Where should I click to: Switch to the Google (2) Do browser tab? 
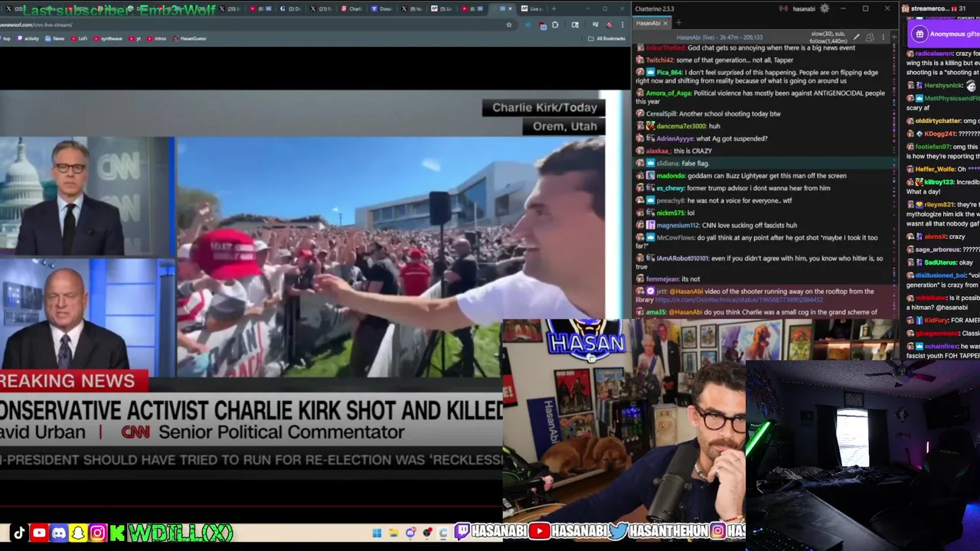coord(290,8)
